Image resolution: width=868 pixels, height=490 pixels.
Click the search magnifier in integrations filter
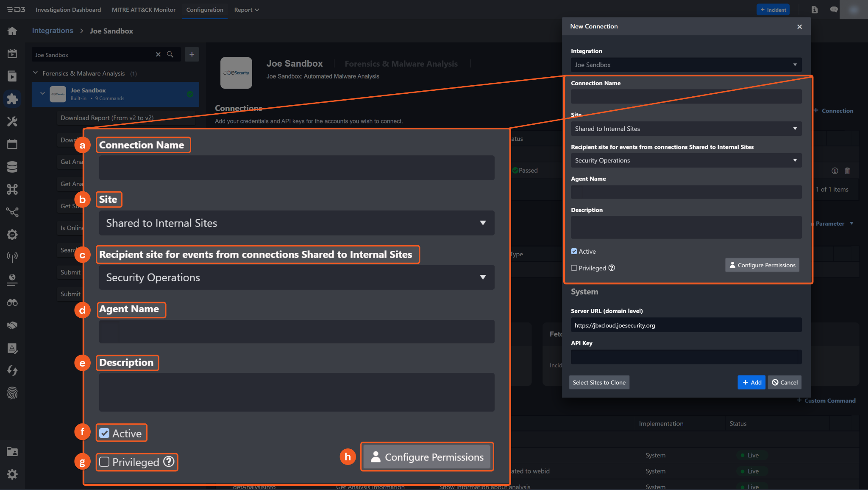pos(170,54)
